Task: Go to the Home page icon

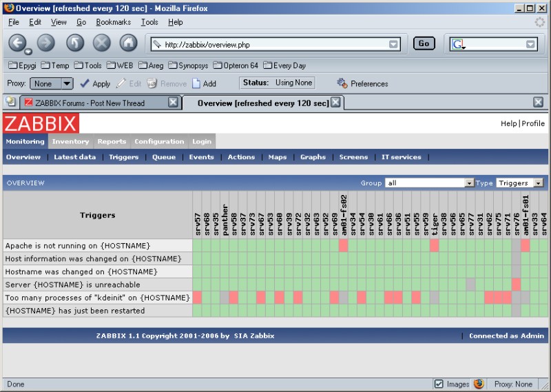Action: click(x=128, y=43)
